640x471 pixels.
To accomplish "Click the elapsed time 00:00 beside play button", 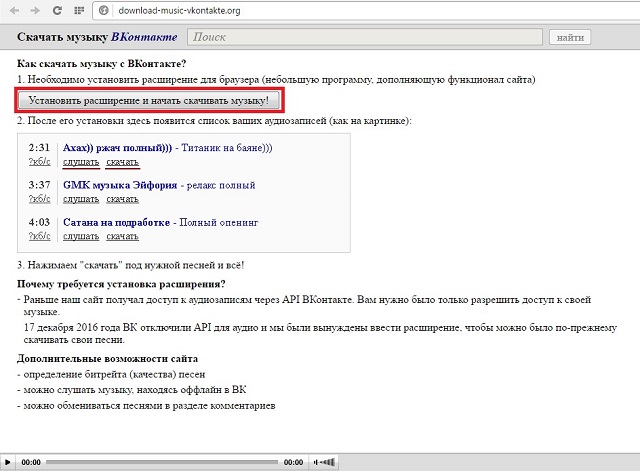I will [31, 462].
